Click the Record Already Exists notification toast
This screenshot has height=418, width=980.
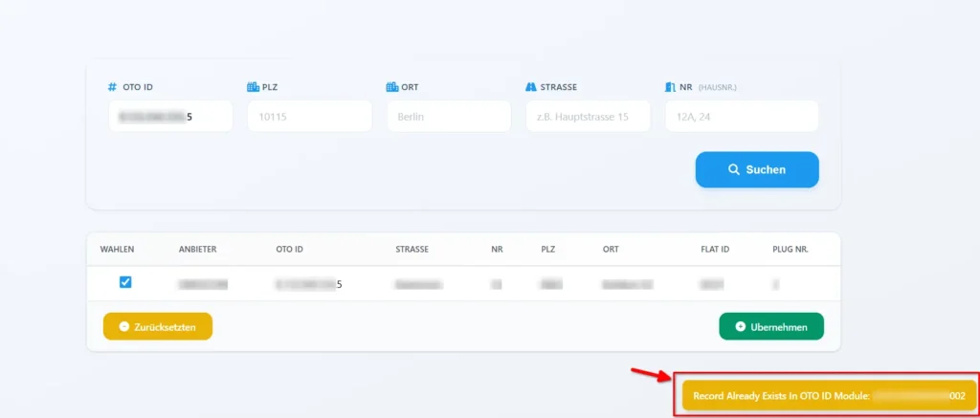pyautogui.click(x=829, y=395)
